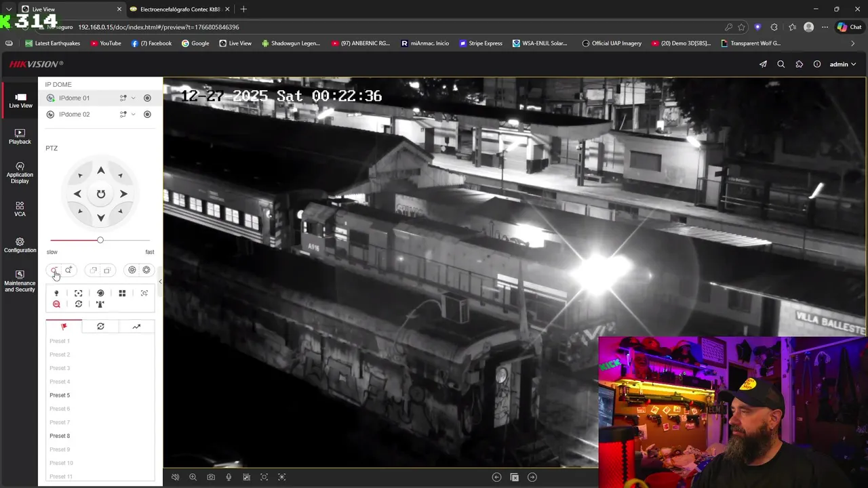This screenshot has height=488, width=868.
Task: Open Application Display in the sidebar
Action: tap(20, 173)
